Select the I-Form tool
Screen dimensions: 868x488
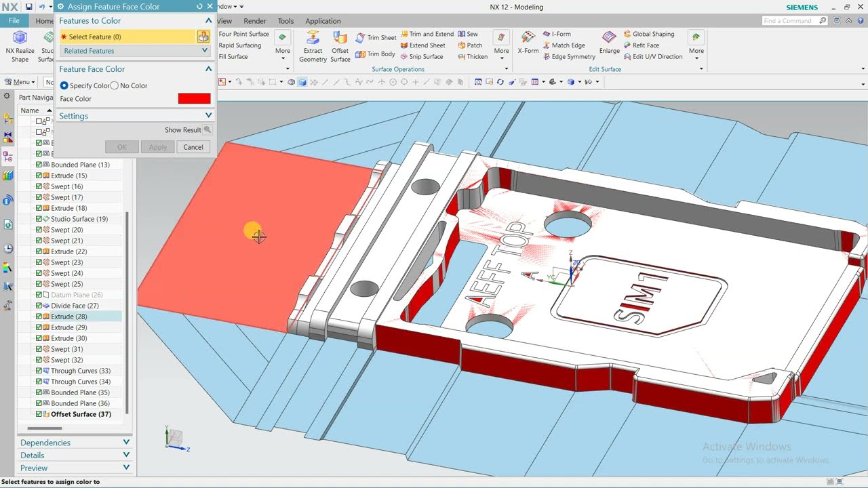557,34
